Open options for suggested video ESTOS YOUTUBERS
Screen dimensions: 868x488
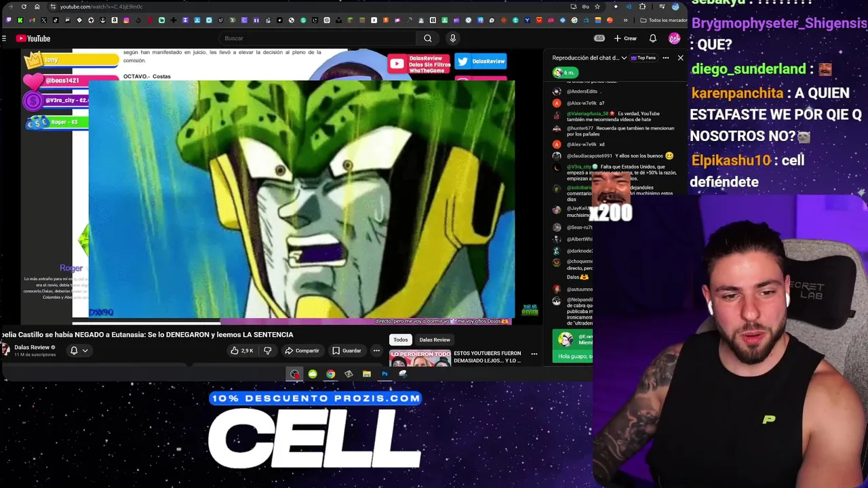click(534, 354)
